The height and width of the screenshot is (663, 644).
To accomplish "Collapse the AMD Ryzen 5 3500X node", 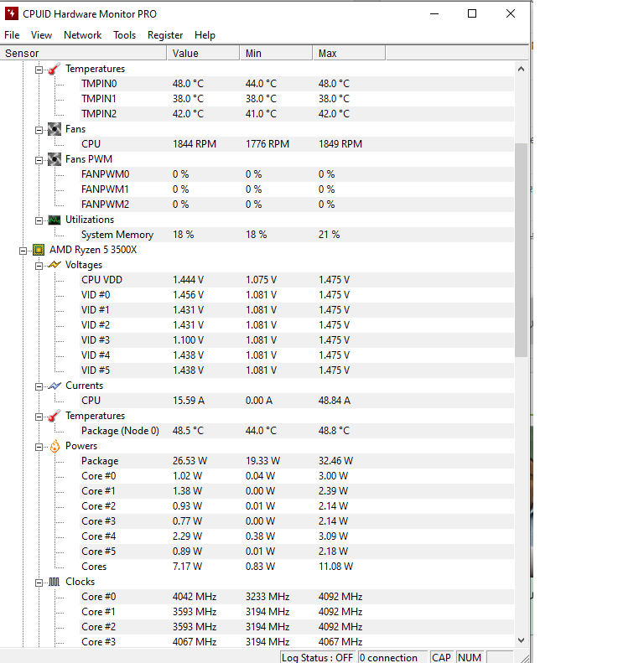I will (x=23, y=251).
